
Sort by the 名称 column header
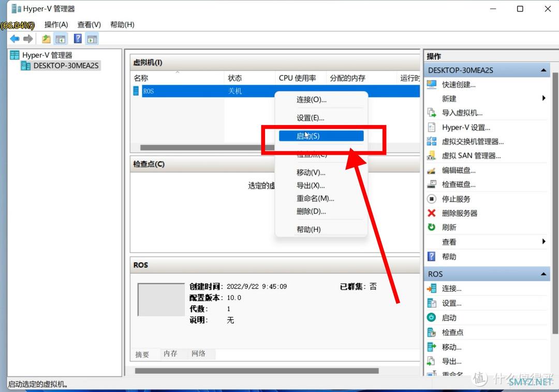tap(177, 78)
